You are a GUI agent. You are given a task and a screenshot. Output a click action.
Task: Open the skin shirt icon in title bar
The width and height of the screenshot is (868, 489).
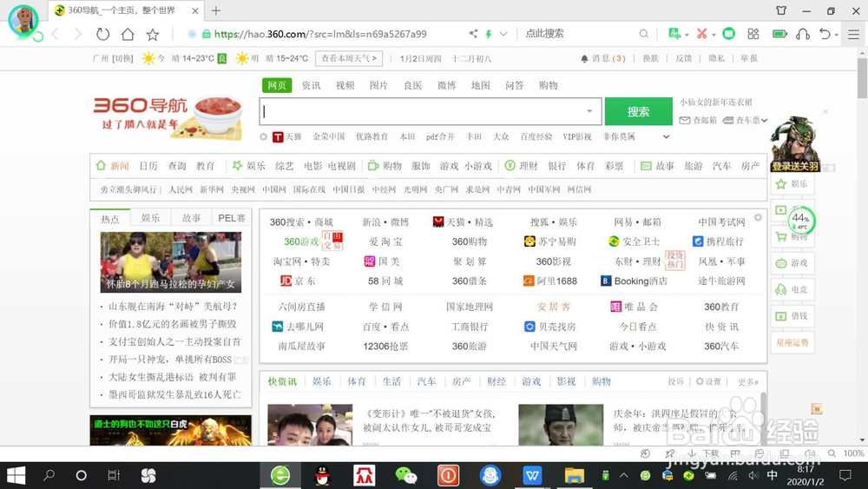click(781, 10)
